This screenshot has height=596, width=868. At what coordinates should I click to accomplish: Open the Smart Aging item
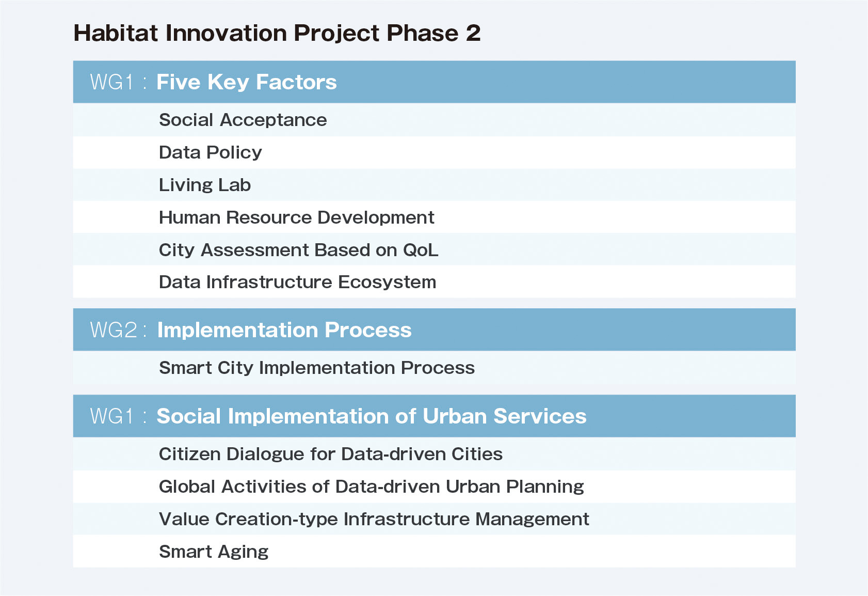click(434, 552)
